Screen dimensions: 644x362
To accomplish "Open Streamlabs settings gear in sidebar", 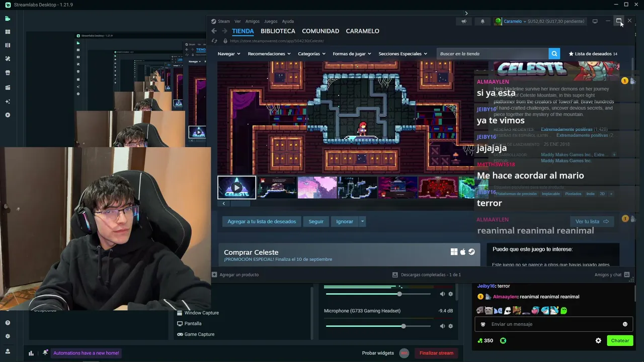I will pos(8,336).
